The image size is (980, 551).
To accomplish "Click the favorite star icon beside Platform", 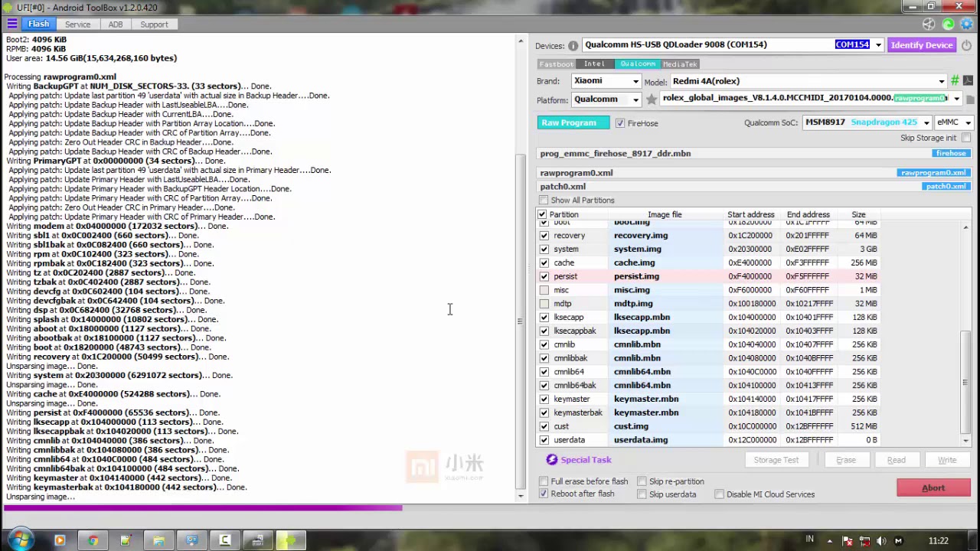I will click(651, 99).
